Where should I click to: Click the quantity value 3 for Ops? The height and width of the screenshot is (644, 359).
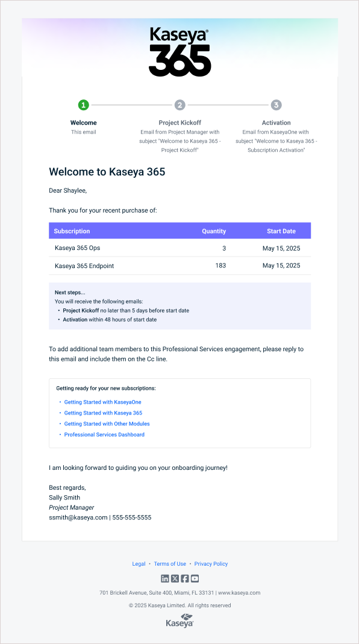coord(224,248)
